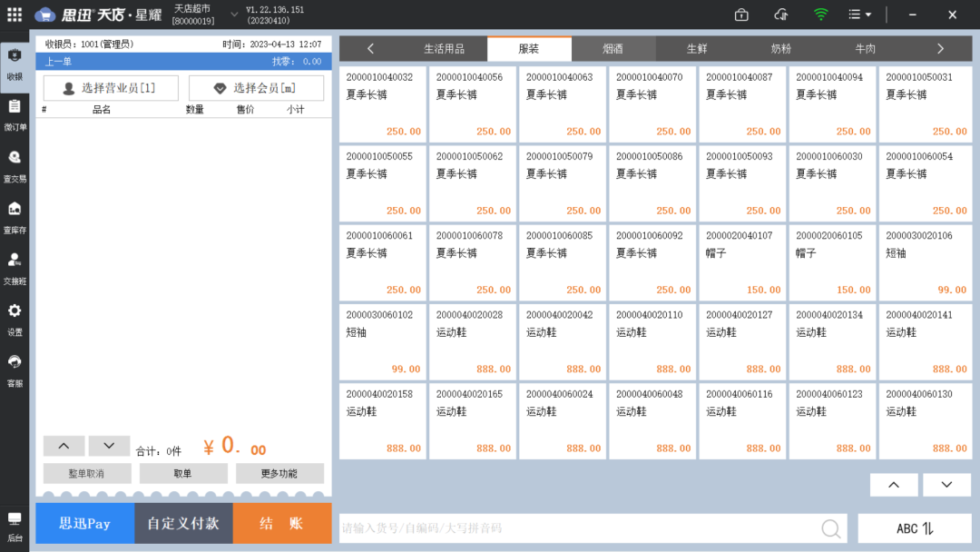This screenshot has height=552, width=980.
Task: Open the 收银 (cashier) sidebar icon
Action: click(x=14, y=64)
